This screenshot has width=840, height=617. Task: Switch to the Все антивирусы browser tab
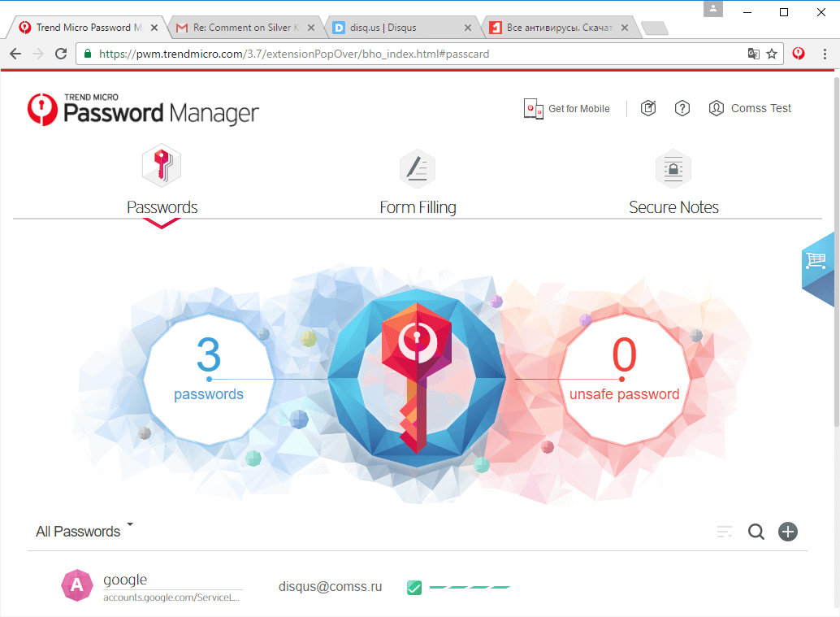(x=558, y=28)
